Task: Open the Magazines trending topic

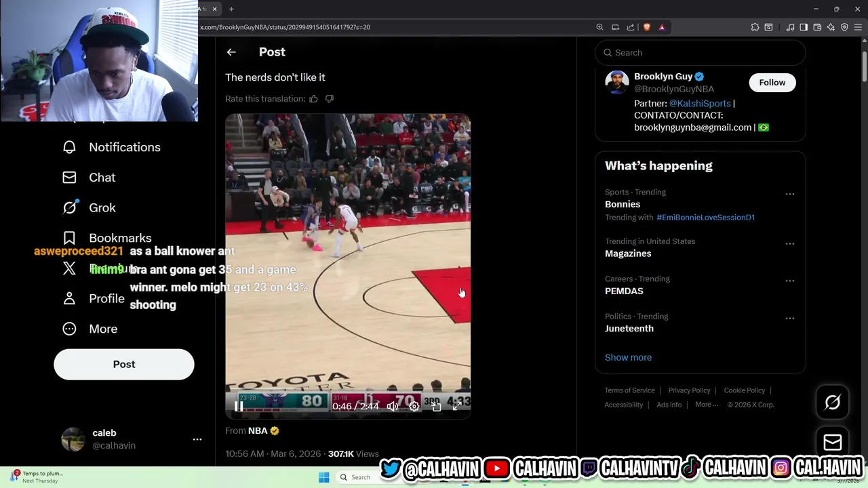Action: pos(628,253)
